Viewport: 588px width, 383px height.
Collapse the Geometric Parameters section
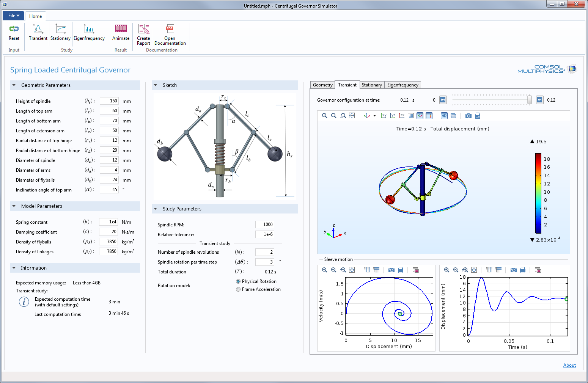pyautogui.click(x=14, y=85)
